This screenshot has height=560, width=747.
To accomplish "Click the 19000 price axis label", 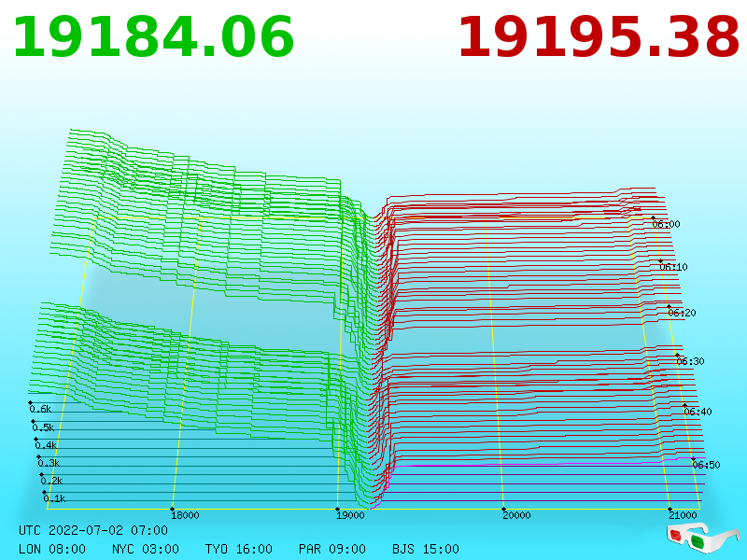I will click(x=350, y=515).
